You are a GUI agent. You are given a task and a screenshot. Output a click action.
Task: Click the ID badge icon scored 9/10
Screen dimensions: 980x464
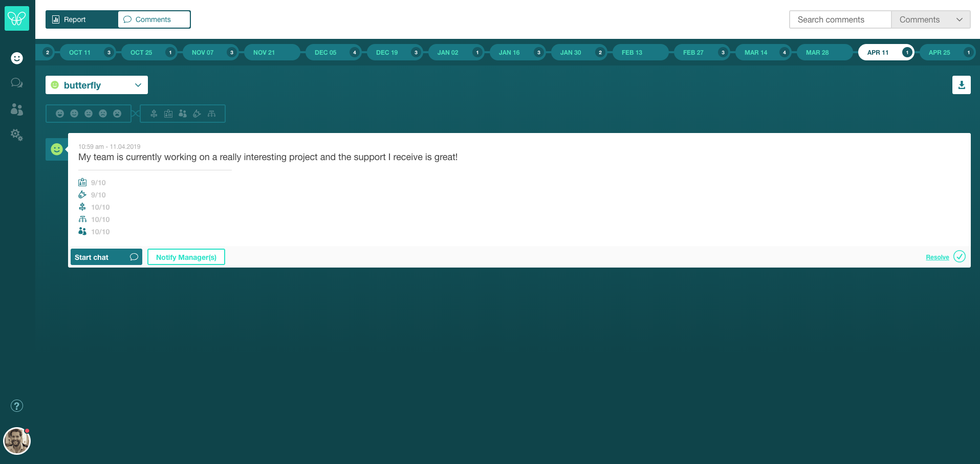point(82,182)
